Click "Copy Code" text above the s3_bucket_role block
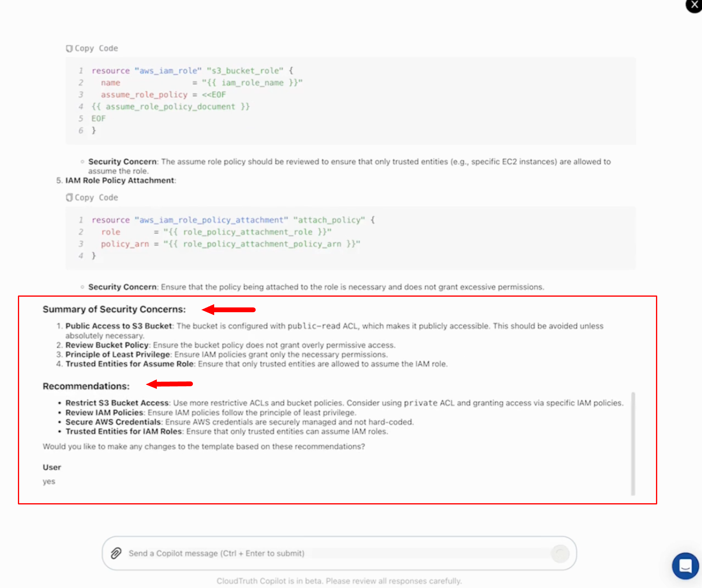The height and width of the screenshot is (588, 702). (96, 48)
